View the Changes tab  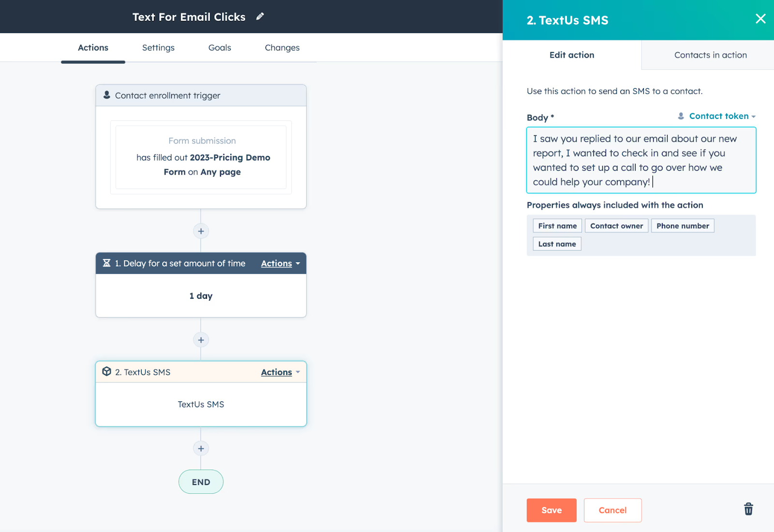click(x=282, y=47)
